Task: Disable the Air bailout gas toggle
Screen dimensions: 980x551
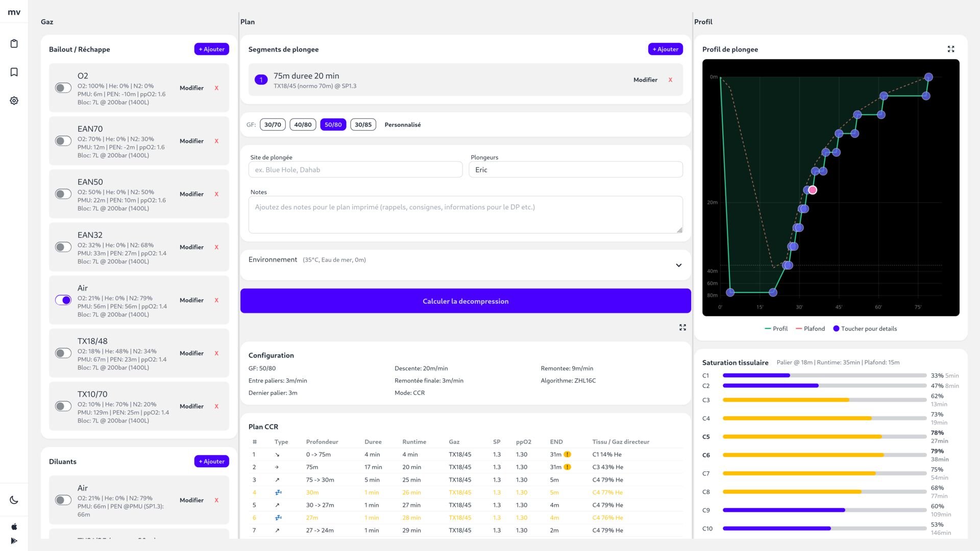Action: (63, 300)
